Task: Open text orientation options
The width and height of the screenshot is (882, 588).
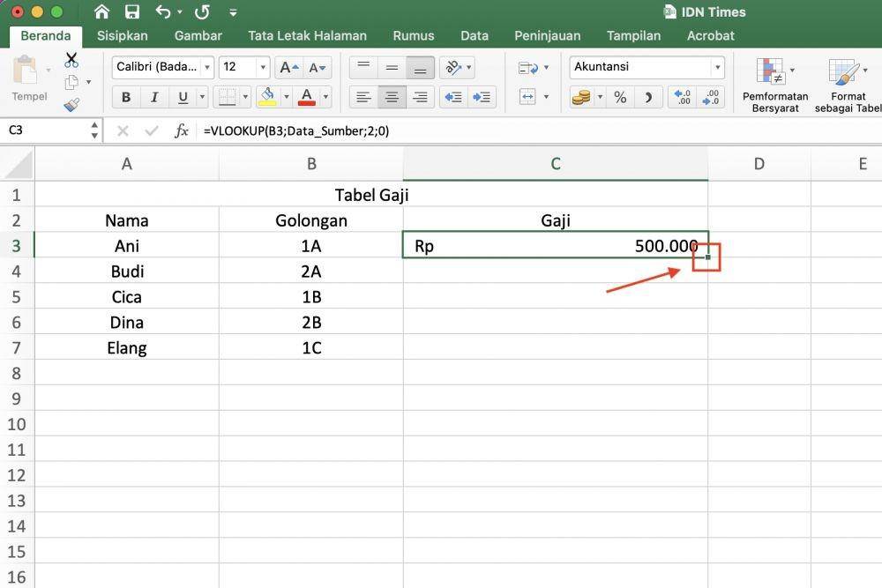Action: 457,68
